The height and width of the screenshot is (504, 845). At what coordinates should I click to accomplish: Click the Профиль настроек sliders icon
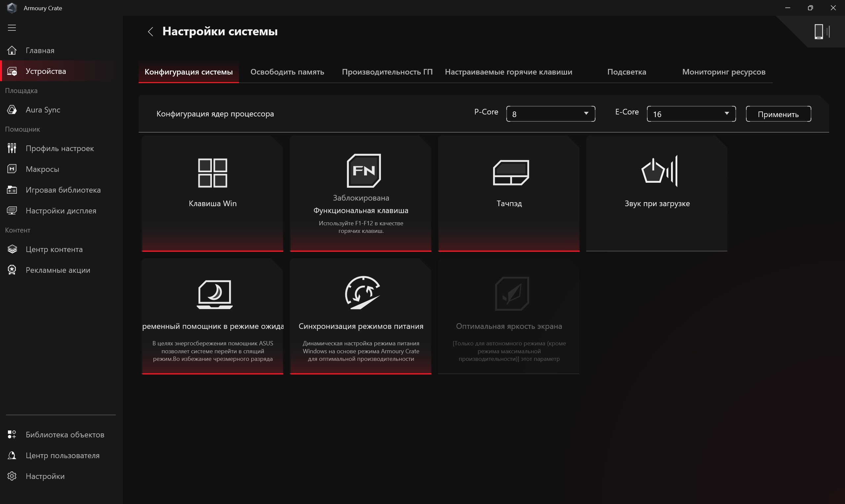(12, 148)
